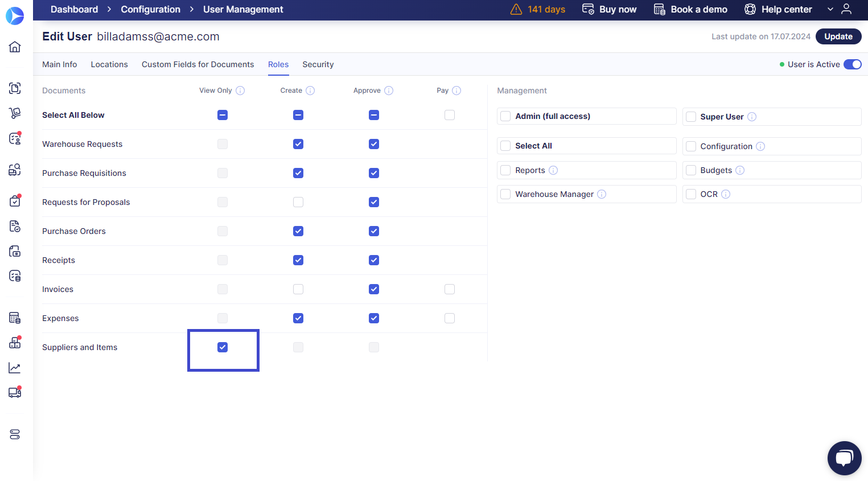This screenshot has width=868, height=481.
Task: Toggle Select All Below View Only checkbox
Action: (x=223, y=115)
